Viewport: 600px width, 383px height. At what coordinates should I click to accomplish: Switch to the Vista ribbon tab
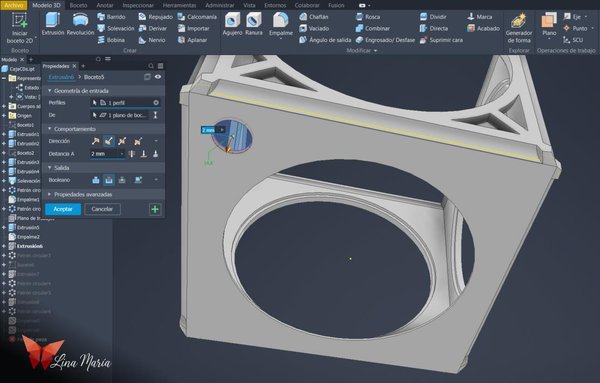click(x=249, y=5)
